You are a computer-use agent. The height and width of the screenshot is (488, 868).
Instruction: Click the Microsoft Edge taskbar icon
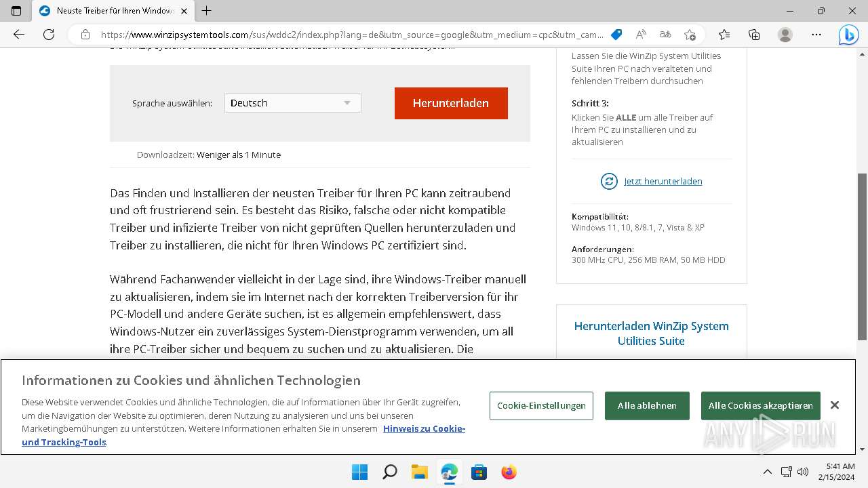[449, 472]
